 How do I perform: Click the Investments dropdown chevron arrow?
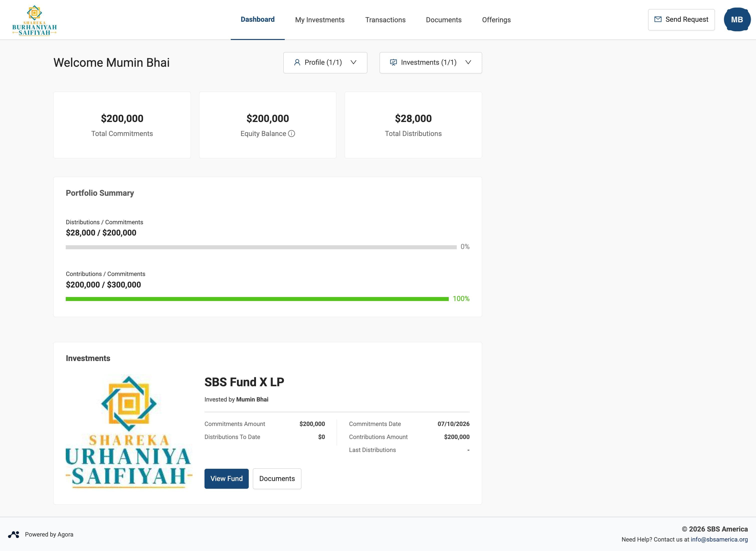(468, 62)
